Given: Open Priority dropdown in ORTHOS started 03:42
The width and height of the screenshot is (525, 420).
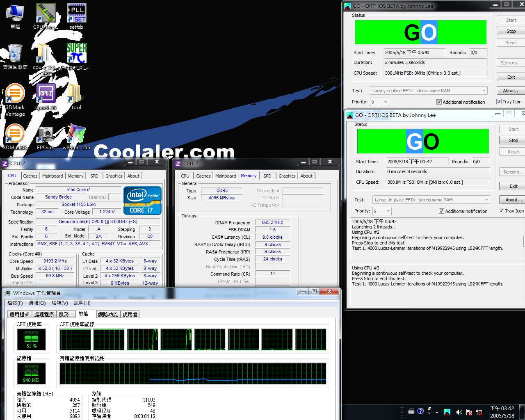Looking at the screenshot, I should [x=382, y=211].
